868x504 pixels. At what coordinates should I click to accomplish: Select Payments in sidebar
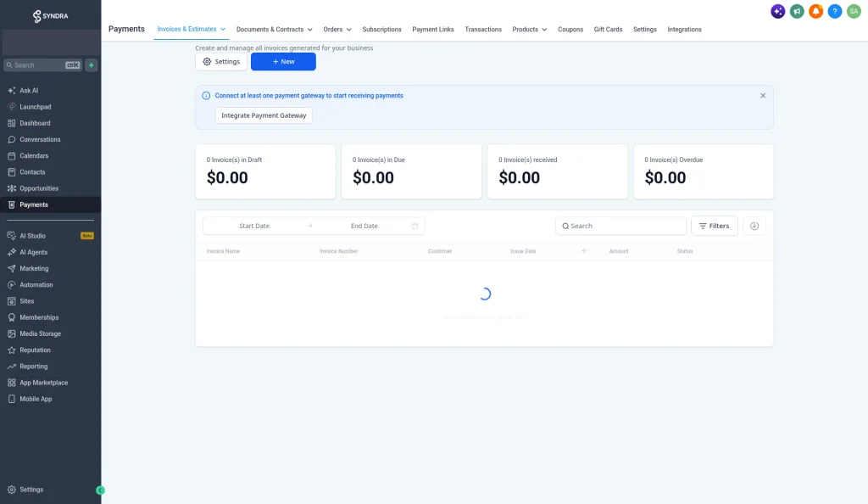point(50,205)
